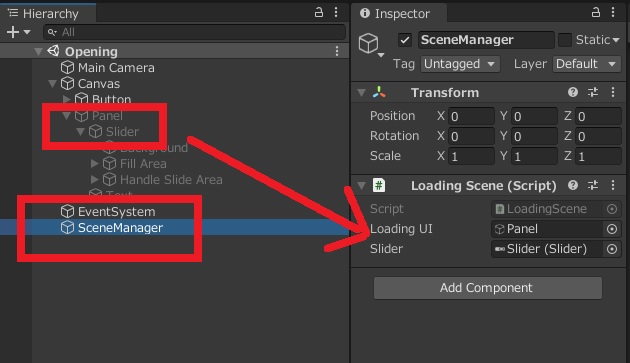
Task: Enable the Static checkbox
Action: pos(565,40)
